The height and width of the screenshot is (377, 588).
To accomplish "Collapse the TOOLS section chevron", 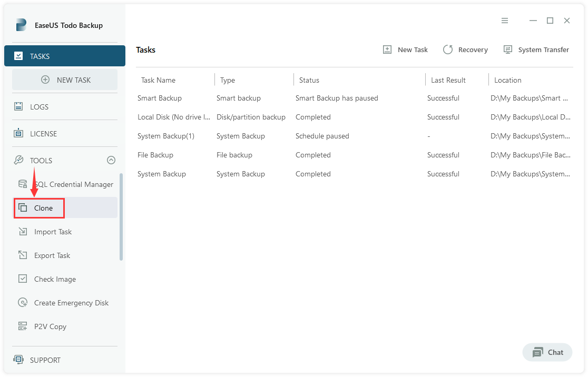I will (x=111, y=161).
